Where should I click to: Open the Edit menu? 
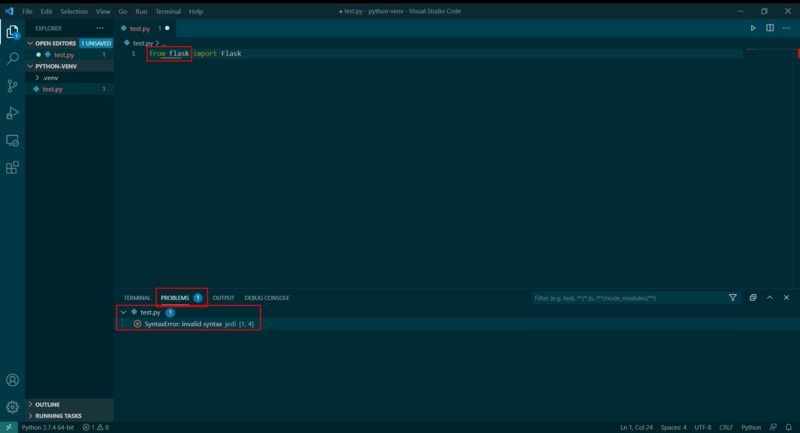pos(46,11)
